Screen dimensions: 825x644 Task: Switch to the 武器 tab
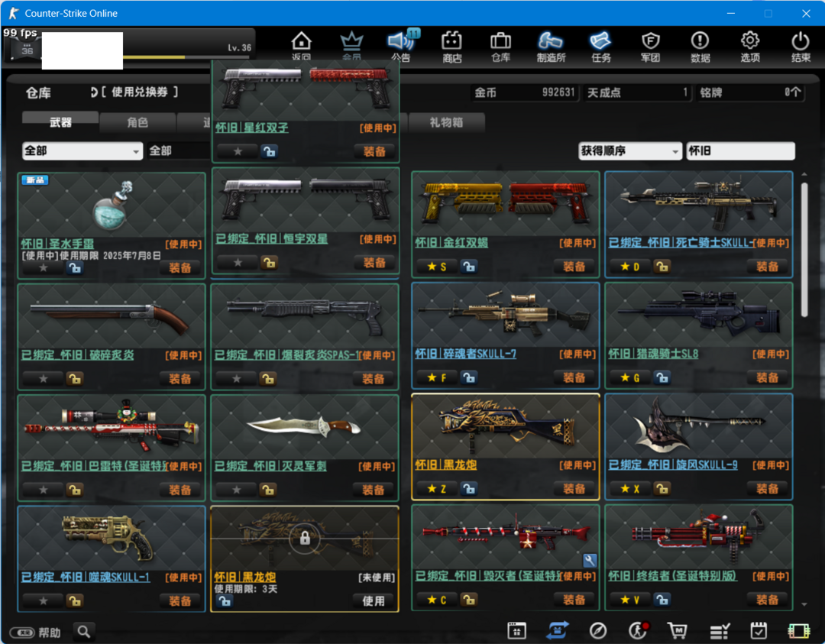(60, 122)
